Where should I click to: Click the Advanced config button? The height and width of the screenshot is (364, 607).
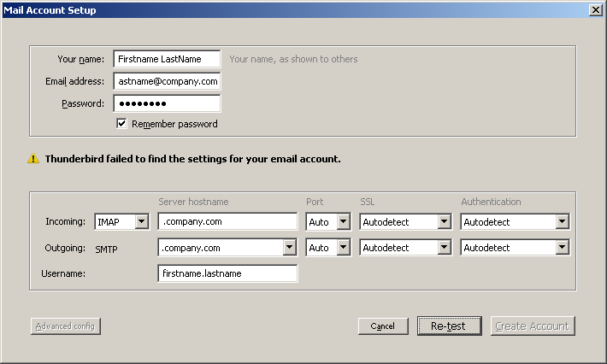66,326
